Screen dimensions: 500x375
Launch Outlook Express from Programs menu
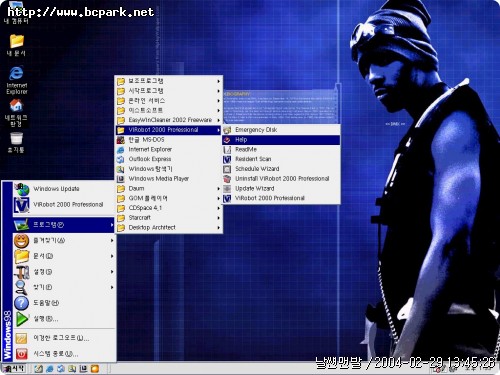[169, 159]
